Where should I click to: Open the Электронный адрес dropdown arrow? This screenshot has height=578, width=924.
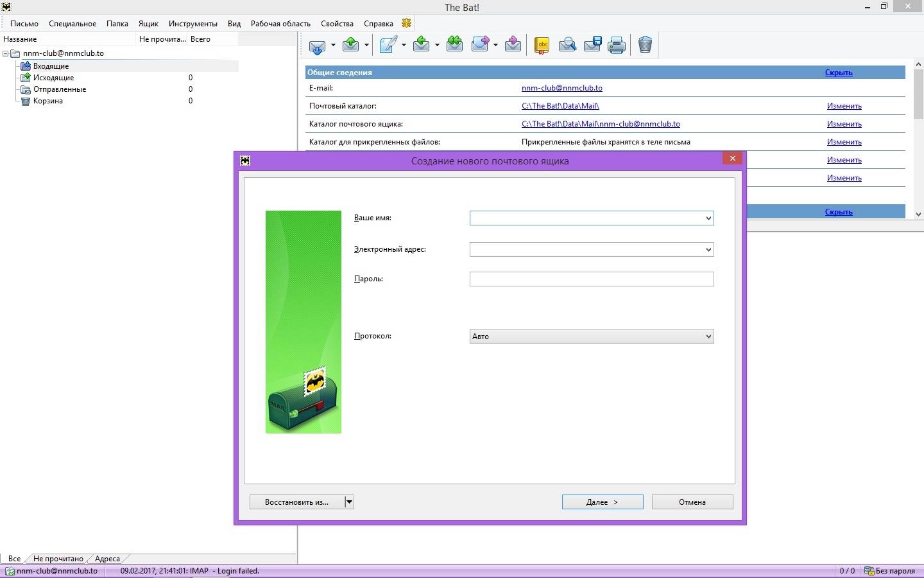click(708, 249)
